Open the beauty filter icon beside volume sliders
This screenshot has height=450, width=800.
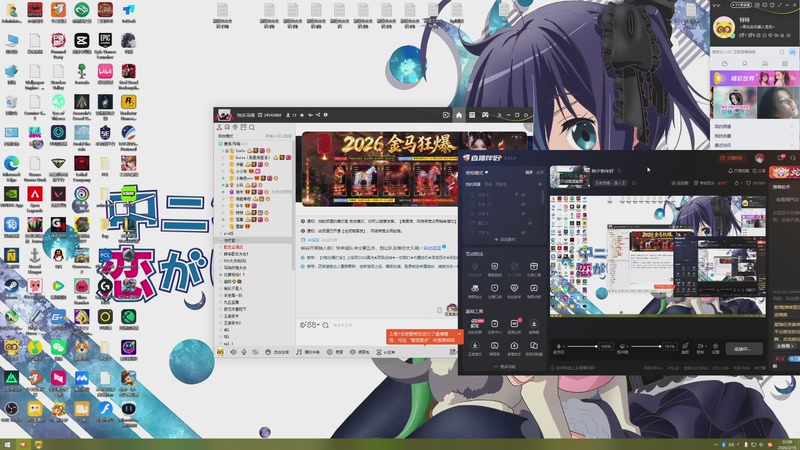[685, 346]
